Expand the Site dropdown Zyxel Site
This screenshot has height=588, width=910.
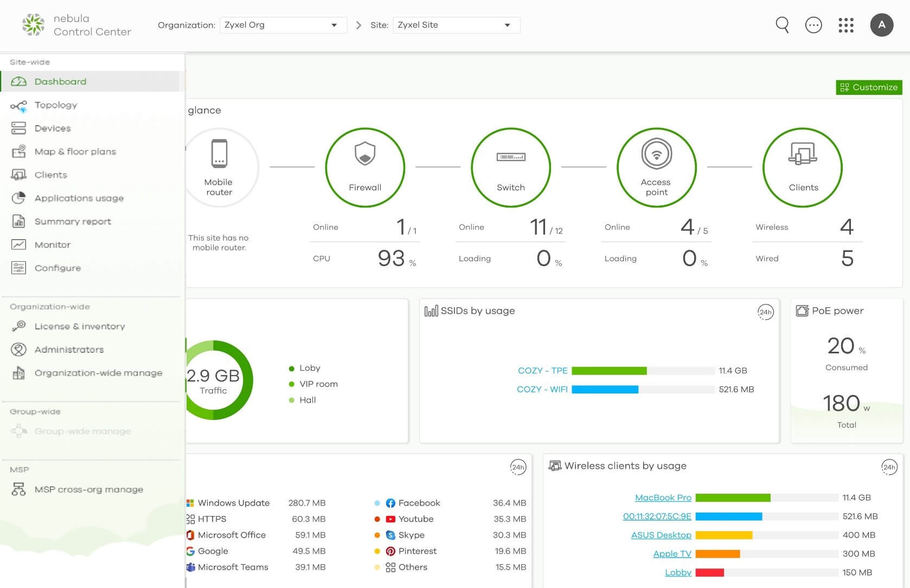pyautogui.click(x=456, y=25)
